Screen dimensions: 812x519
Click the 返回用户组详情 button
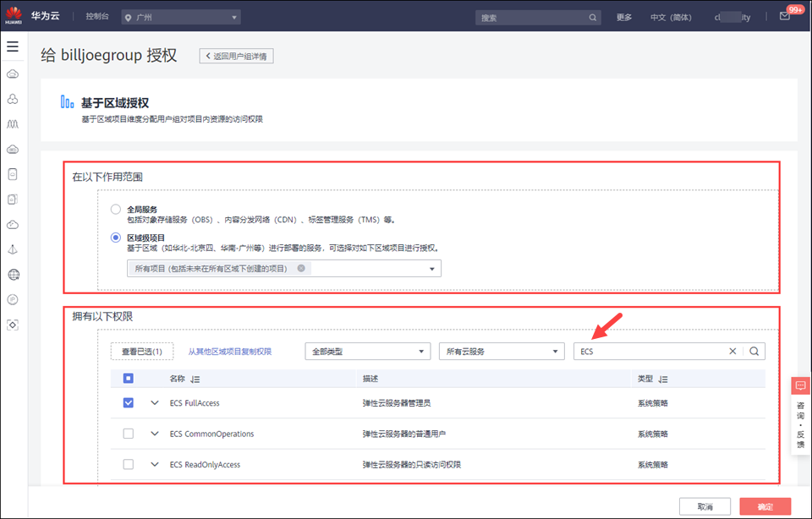[236, 56]
